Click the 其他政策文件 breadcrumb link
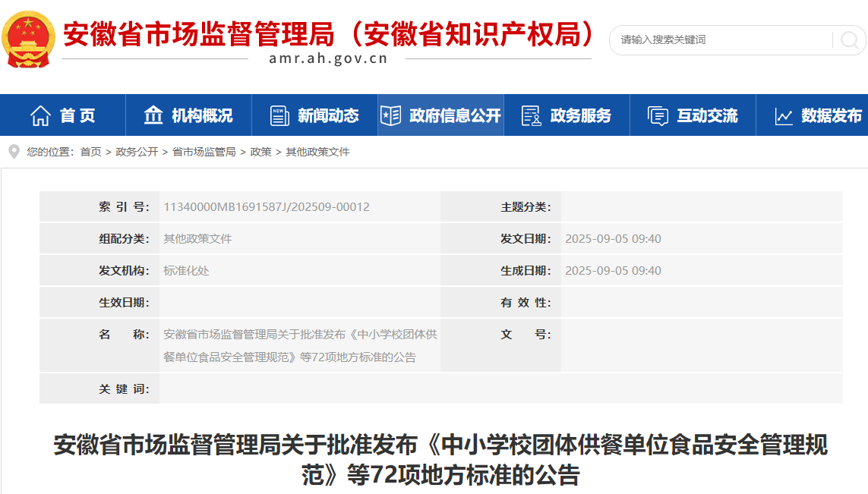Viewport: 868px width, 494px height. point(317,152)
